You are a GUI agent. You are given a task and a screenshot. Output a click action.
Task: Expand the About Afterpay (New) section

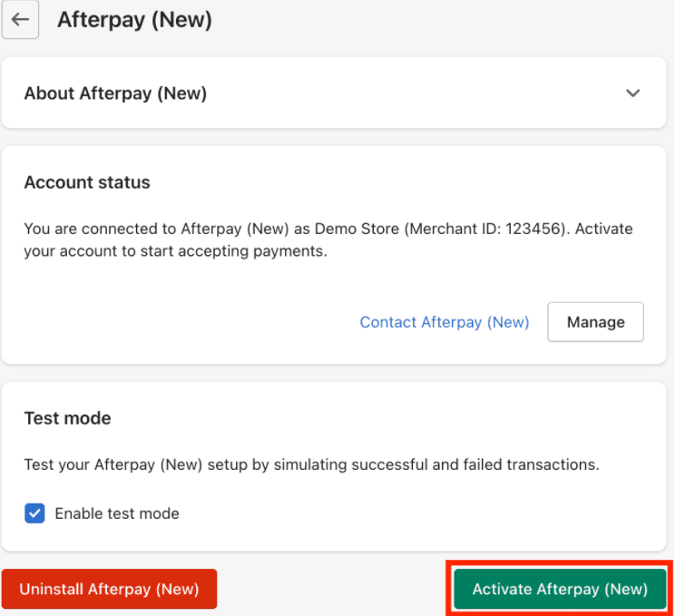point(632,93)
